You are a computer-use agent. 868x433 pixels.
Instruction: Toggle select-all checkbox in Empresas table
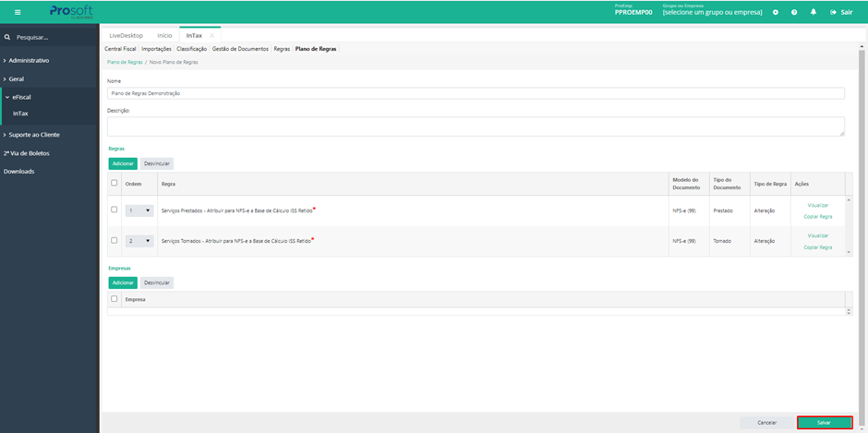pos(114,298)
